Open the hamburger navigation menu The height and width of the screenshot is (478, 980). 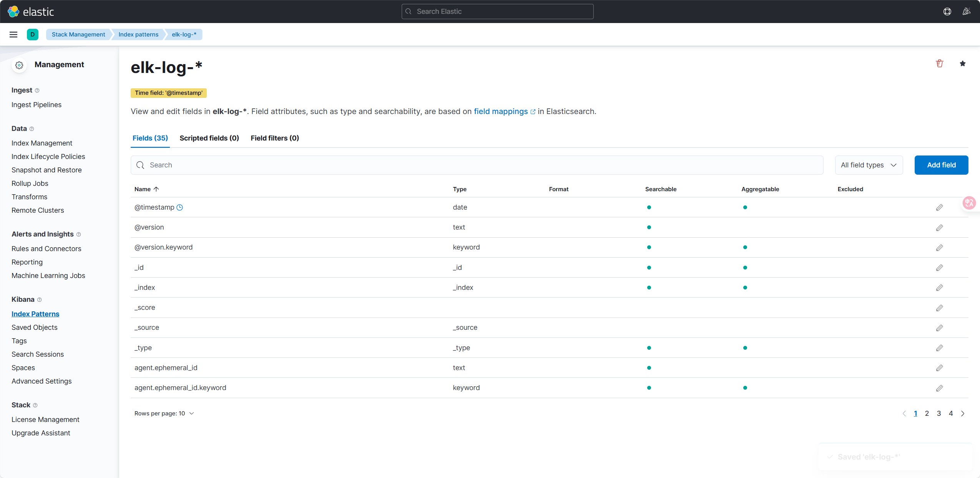pos(13,35)
